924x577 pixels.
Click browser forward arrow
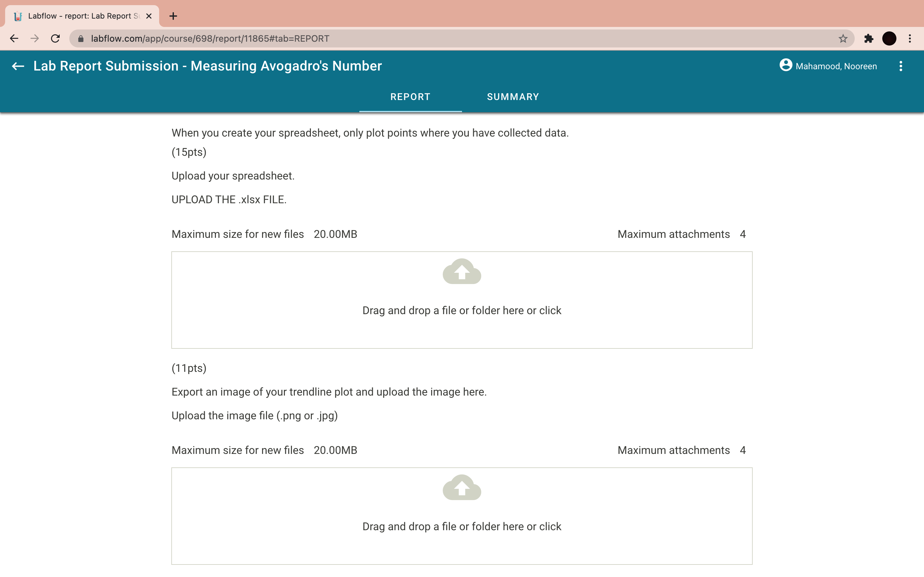tap(35, 38)
